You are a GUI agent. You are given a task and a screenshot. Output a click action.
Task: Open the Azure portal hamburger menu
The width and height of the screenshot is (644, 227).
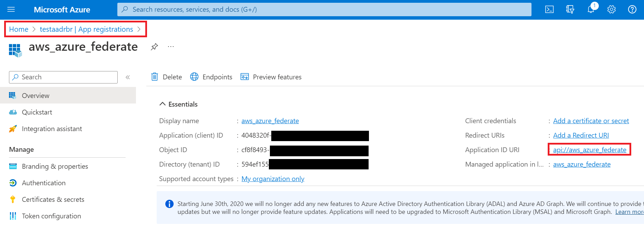tap(11, 9)
